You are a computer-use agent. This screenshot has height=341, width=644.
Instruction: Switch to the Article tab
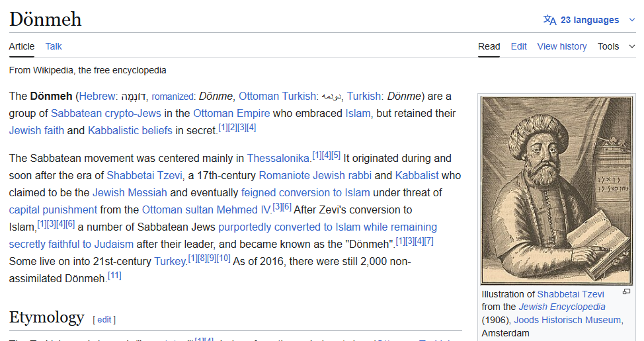[22, 46]
